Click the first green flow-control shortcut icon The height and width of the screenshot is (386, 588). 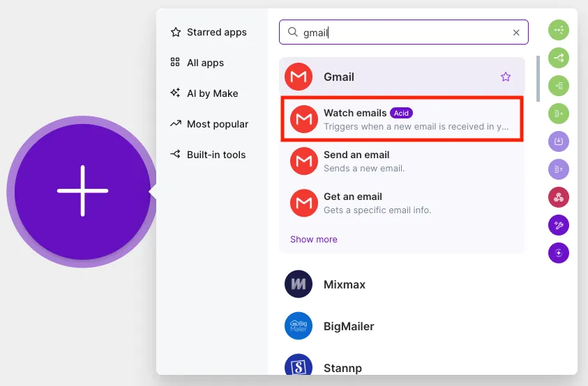559,30
